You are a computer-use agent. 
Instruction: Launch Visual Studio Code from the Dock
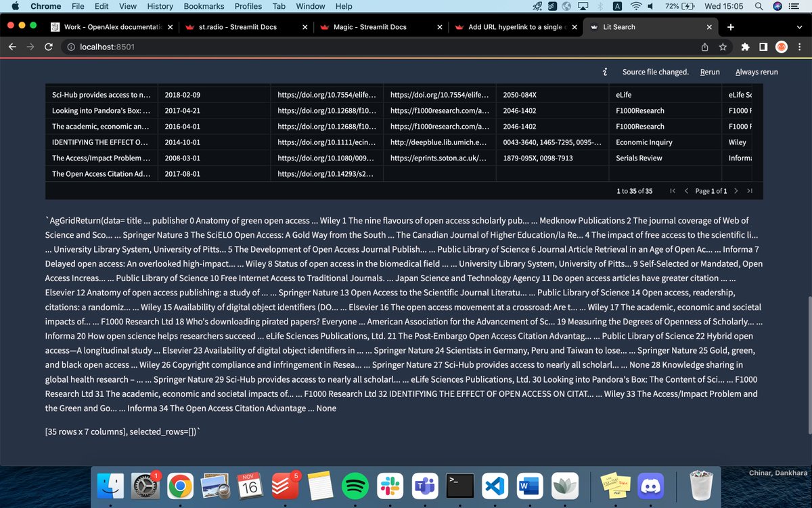(x=494, y=485)
